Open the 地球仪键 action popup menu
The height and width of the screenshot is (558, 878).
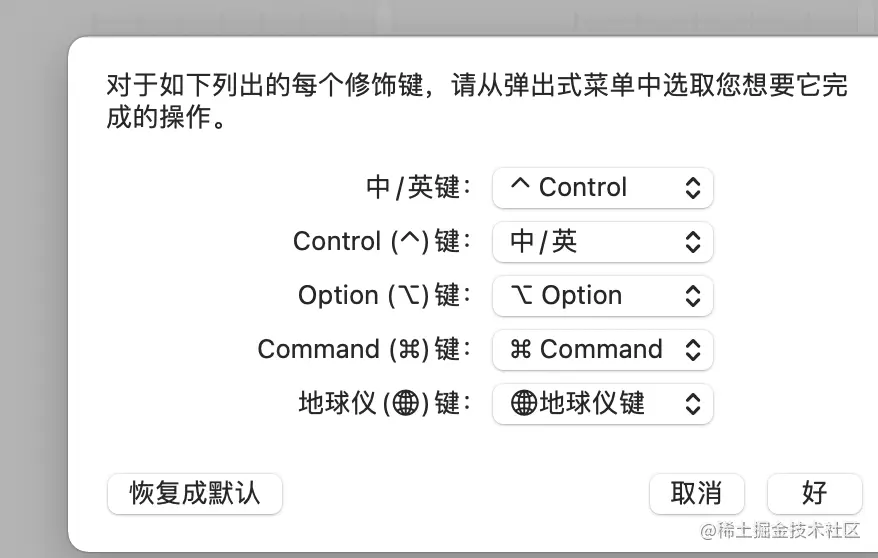pos(602,403)
